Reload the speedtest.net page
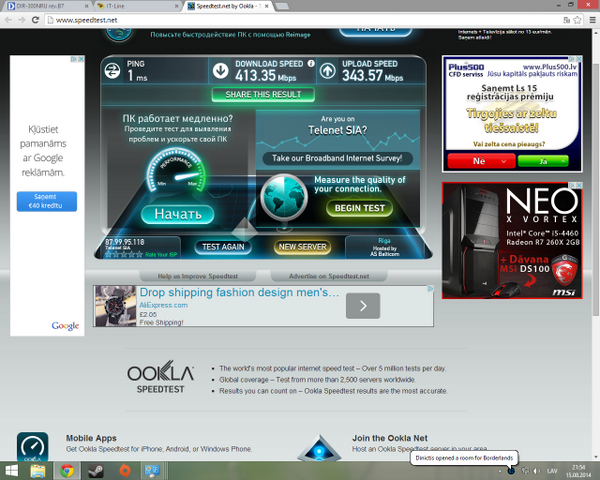 point(35,20)
